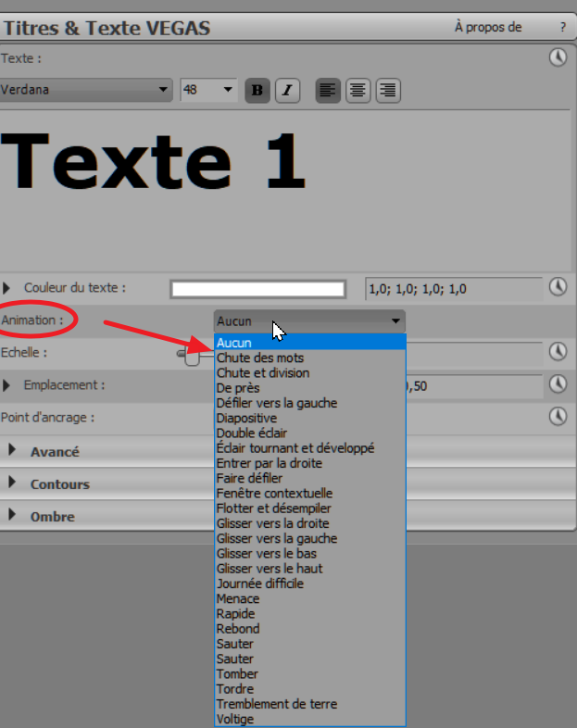Choose Flotter et désempiler animation
Image resolution: width=577 pixels, height=728 pixels.
310,508
